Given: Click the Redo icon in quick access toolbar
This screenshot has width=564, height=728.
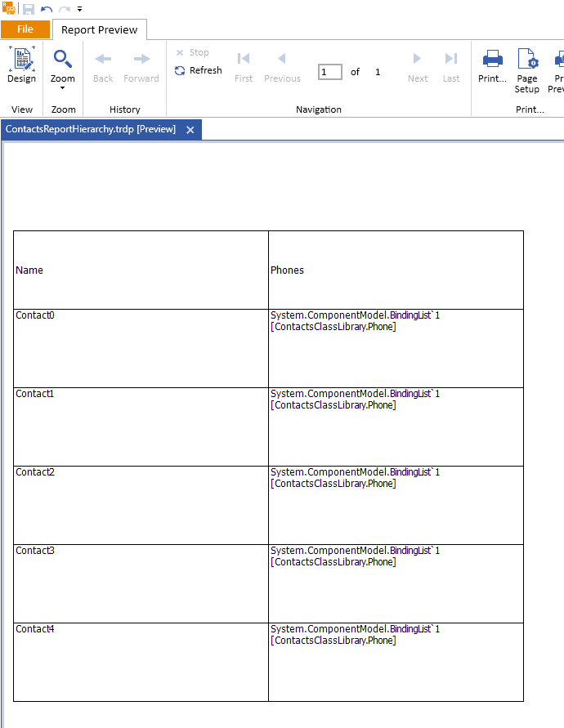Looking at the screenshot, I should 65,9.
